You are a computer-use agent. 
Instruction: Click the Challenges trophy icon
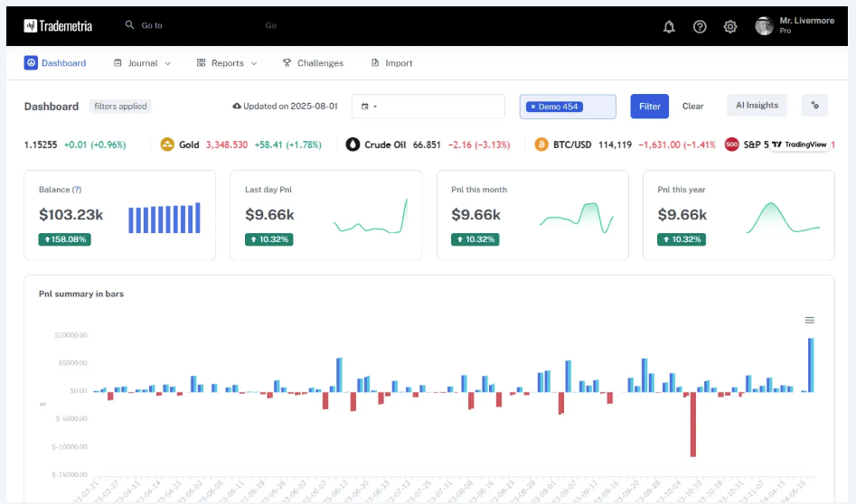pyautogui.click(x=287, y=62)
